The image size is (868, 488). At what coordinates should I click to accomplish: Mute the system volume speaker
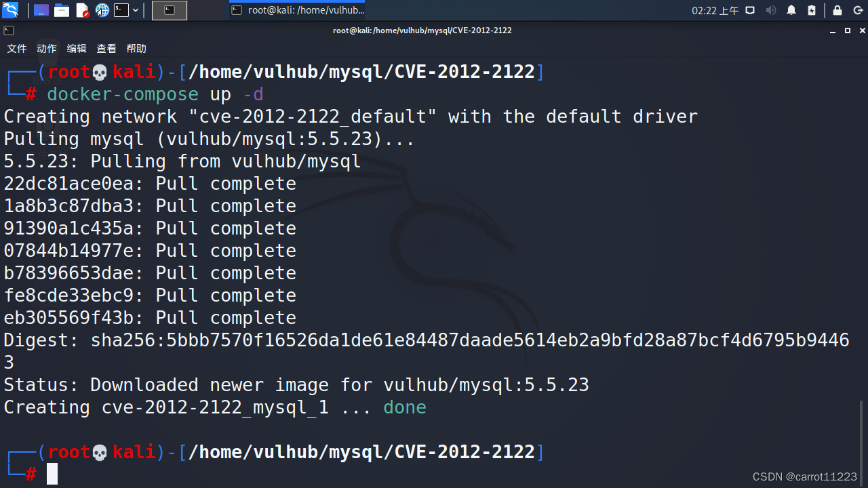(x=771, y=9)
